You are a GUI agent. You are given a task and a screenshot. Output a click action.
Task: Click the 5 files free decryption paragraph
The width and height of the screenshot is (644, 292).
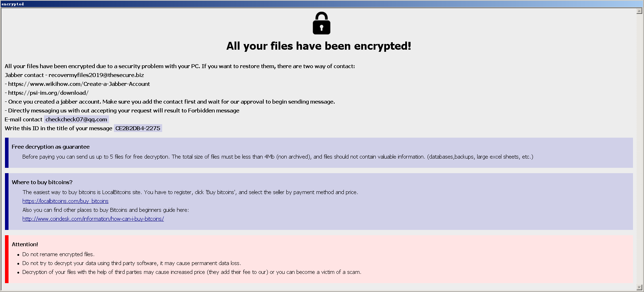[x=277, y=157]
